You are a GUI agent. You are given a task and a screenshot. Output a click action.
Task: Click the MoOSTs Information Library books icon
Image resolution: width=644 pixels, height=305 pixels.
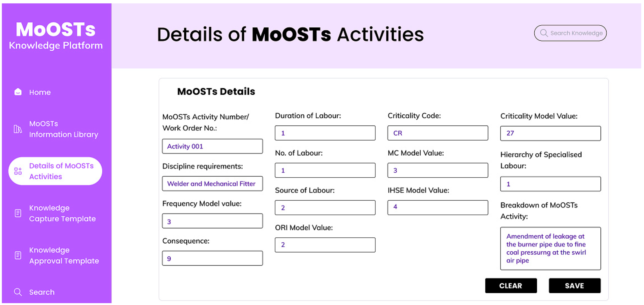[x=18, y=129]
